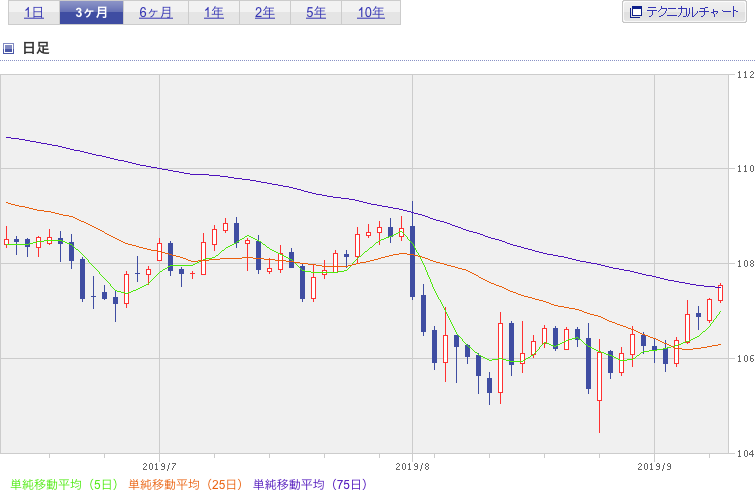This screenshot has width=755, height=493.
Task: Click the 108 price axis label
Action: [x=745, y=263]
